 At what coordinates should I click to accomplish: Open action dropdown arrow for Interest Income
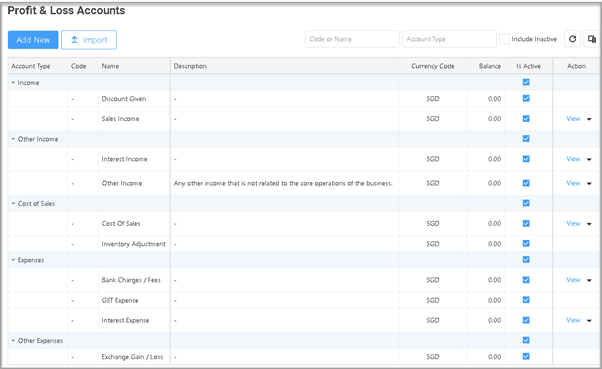[x=589, y=159]
